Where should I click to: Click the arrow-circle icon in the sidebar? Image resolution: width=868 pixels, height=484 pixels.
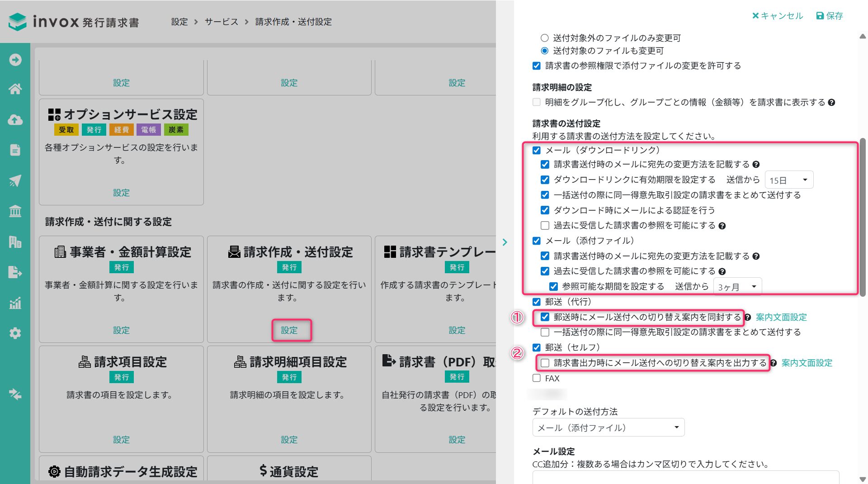[x=15, y=60]
